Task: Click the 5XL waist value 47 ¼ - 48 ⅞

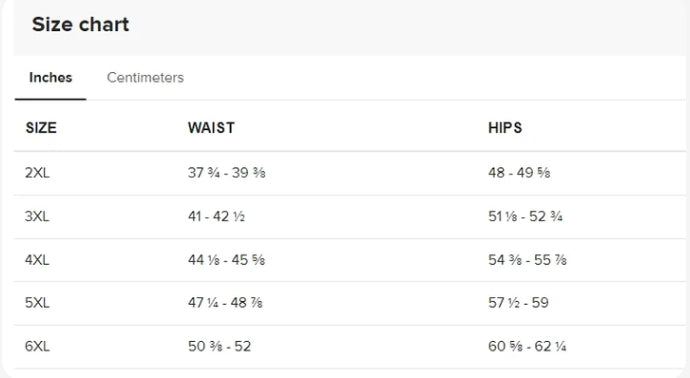Action: pyautogui.click(x=225, y=303)
